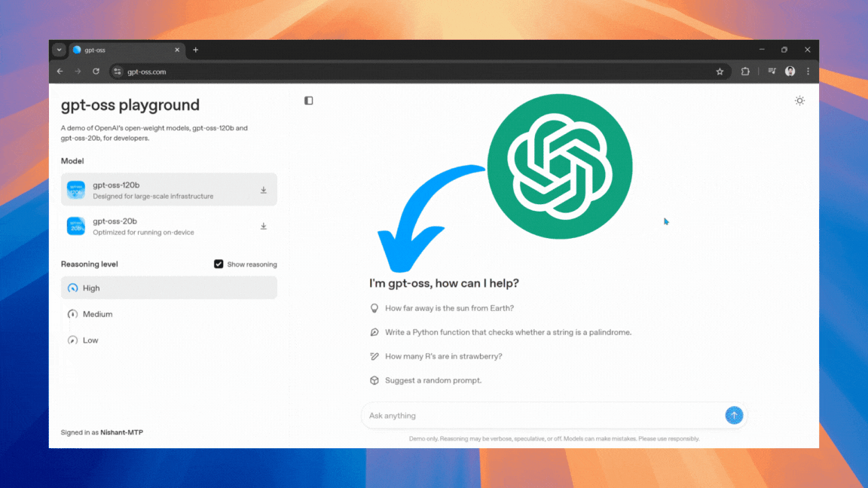Viewport: 868px width, 488px height.
Task: Collapse the sidebar panel icon
Action: [308, 101]
